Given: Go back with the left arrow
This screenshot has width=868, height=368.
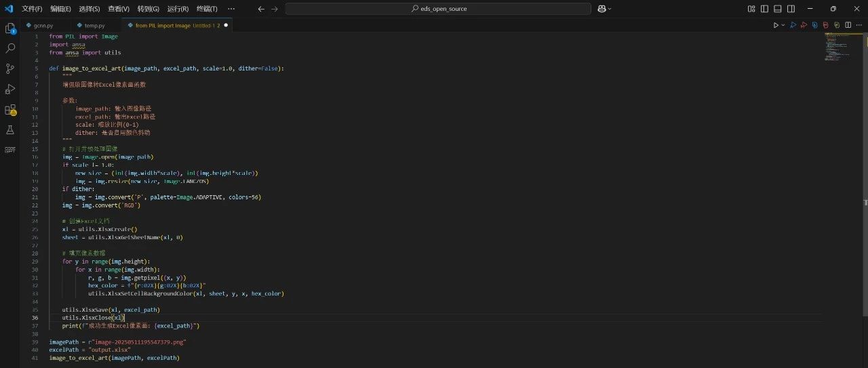Looking at the screenshot, I should (262, 9).
